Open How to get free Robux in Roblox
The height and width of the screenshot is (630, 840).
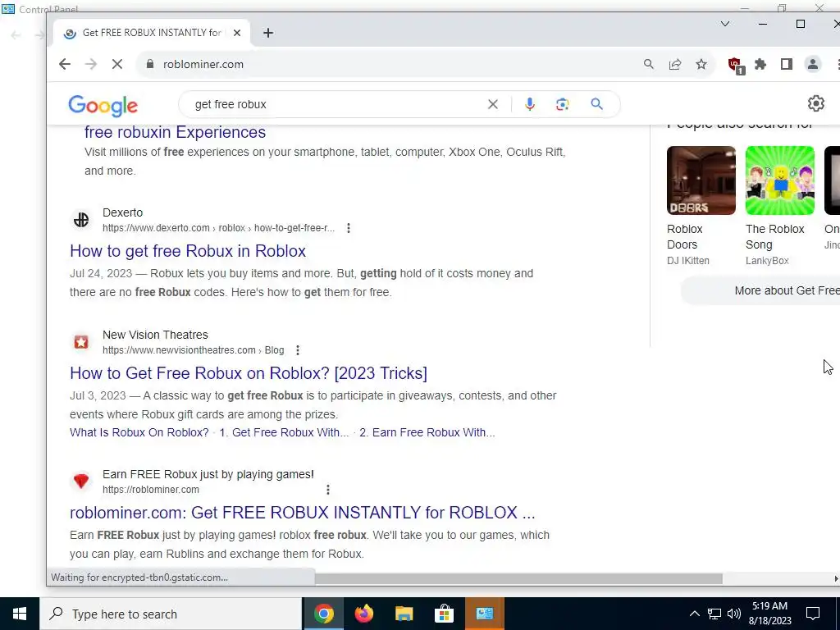[188, 251]
